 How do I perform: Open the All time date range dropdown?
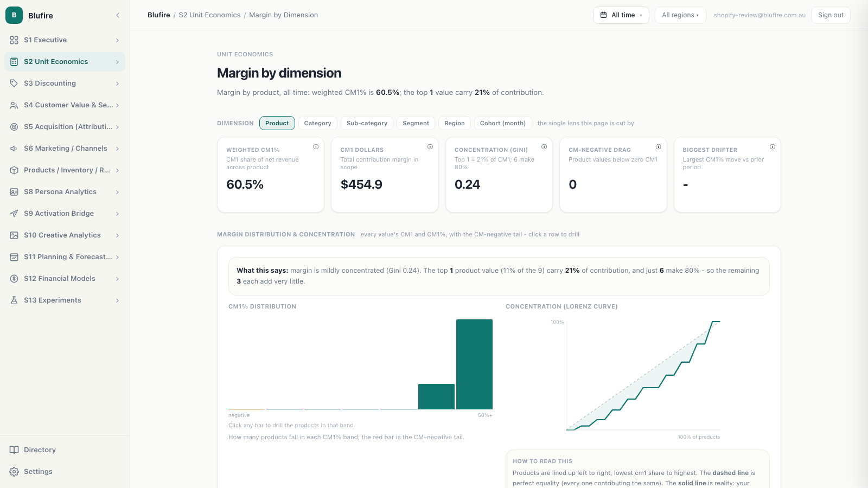621,15
